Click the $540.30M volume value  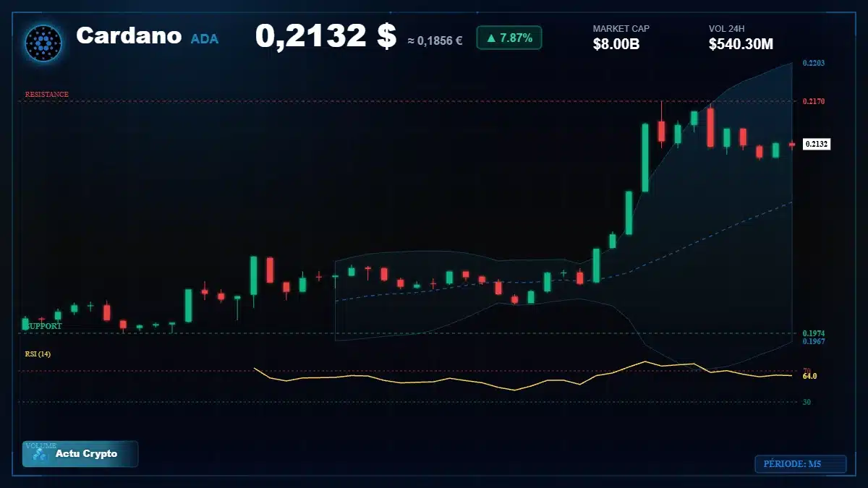pos(741,44)
